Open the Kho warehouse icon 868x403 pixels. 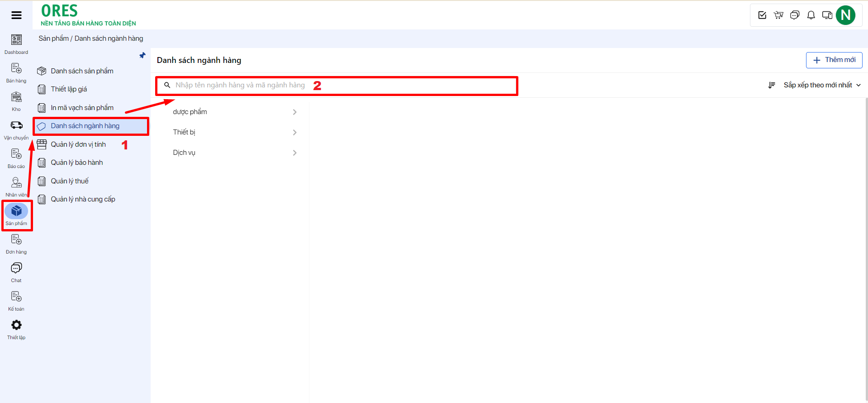tap(16, 97)
